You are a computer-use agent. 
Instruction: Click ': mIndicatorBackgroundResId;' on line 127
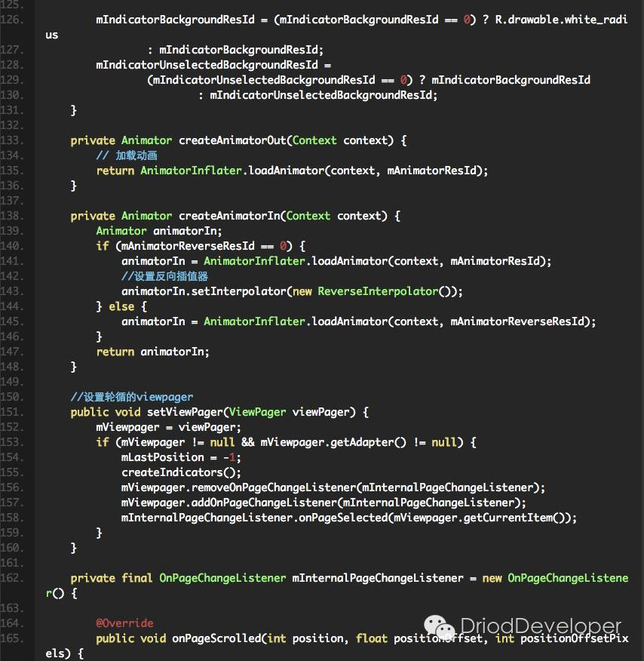click(235, 50)
